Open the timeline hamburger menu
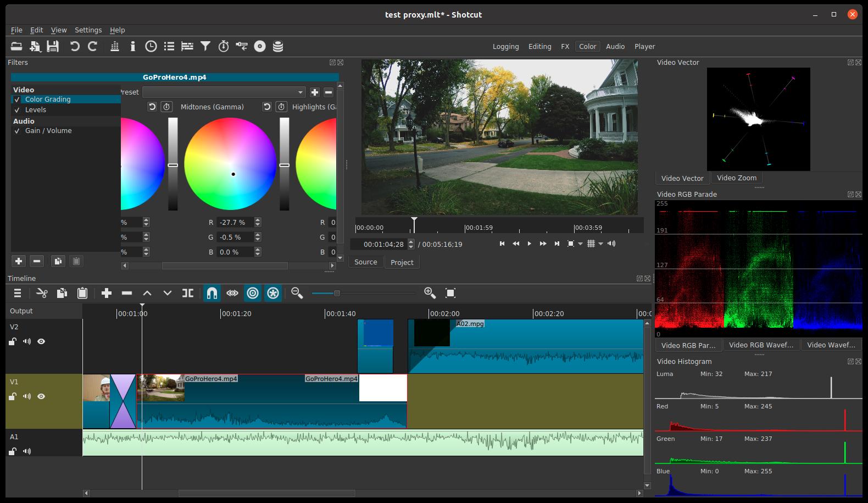This screenshot has height=503, width=868. click(18, 293)
